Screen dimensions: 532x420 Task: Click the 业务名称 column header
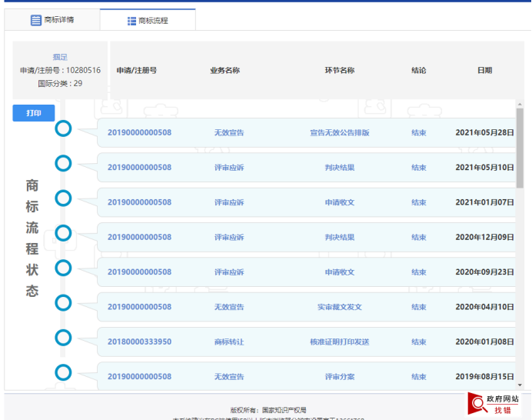(x=225, y=70)
